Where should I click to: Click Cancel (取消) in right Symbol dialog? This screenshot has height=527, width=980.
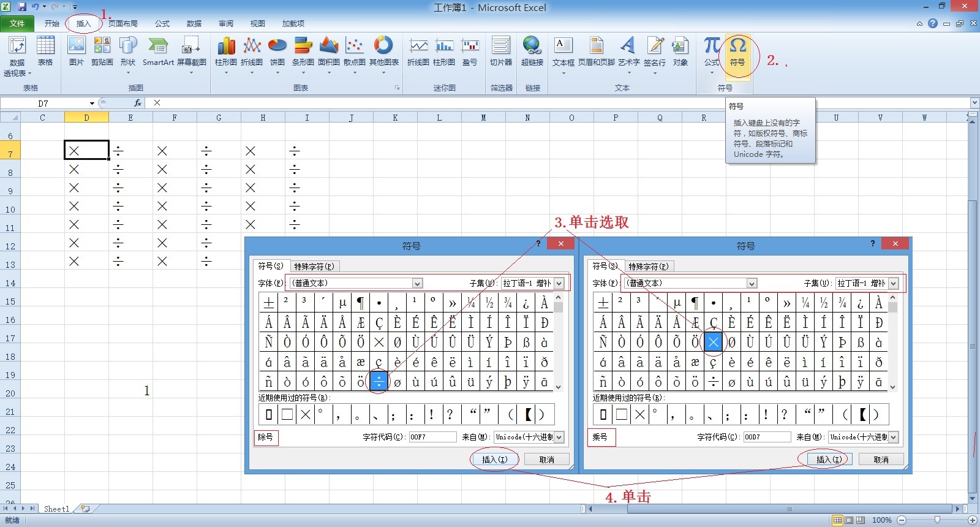(881, 460)
